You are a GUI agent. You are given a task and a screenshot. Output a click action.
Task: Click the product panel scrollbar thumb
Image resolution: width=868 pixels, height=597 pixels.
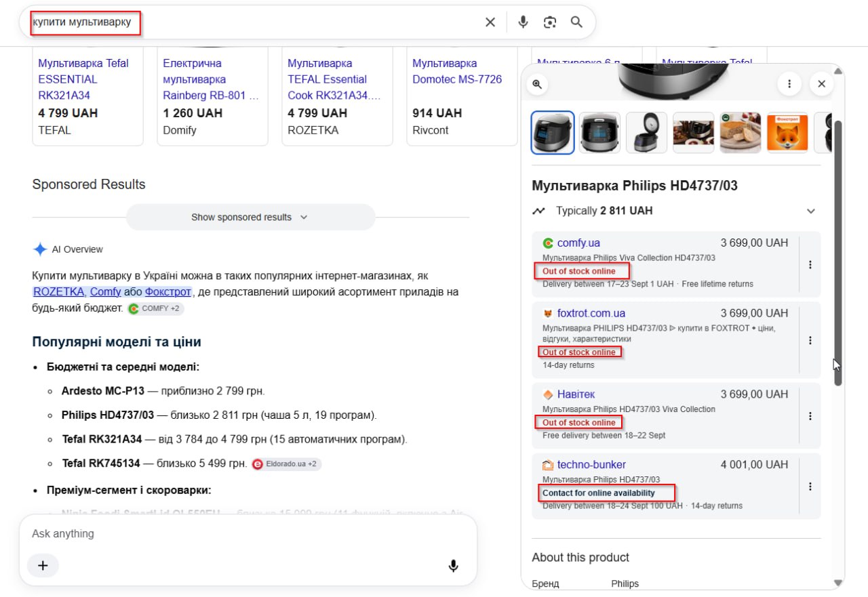(838, 253)
